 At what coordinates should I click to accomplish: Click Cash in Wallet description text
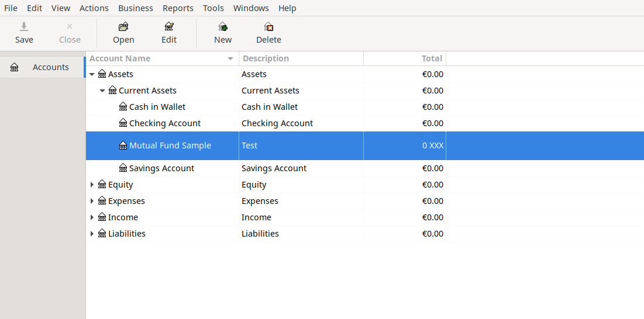[270, 107]
